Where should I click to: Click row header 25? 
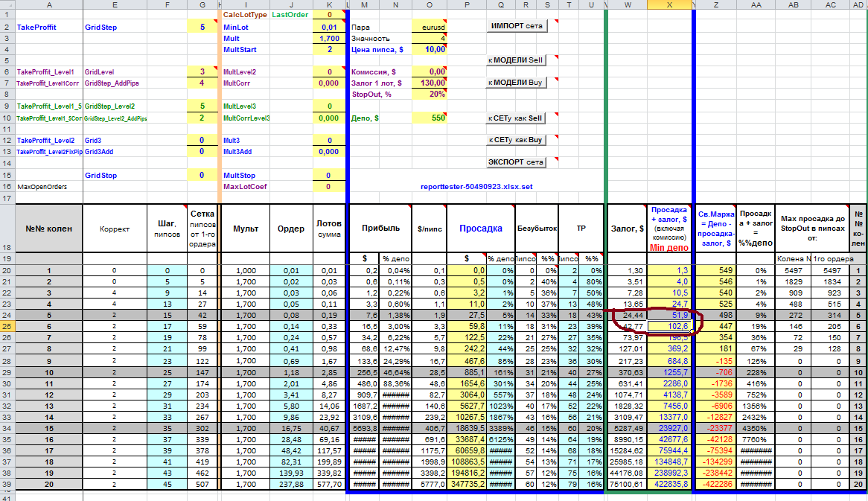point(7,326)
